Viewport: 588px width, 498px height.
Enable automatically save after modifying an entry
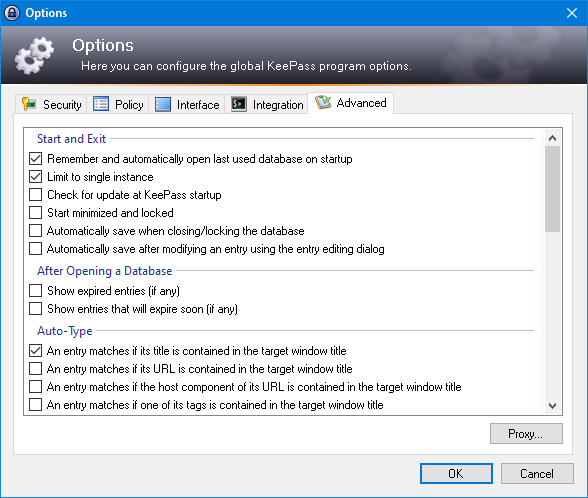coord(36,249)
